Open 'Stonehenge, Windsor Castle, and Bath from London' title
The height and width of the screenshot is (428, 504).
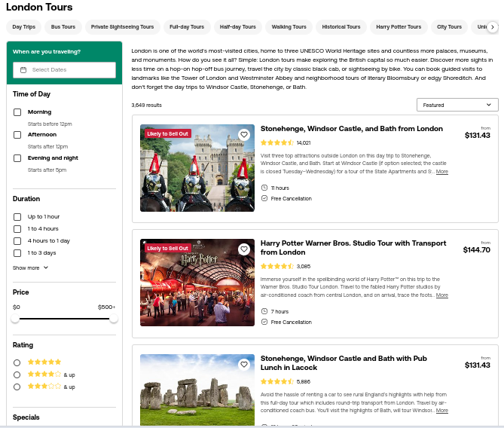click(x=352, y=129)
